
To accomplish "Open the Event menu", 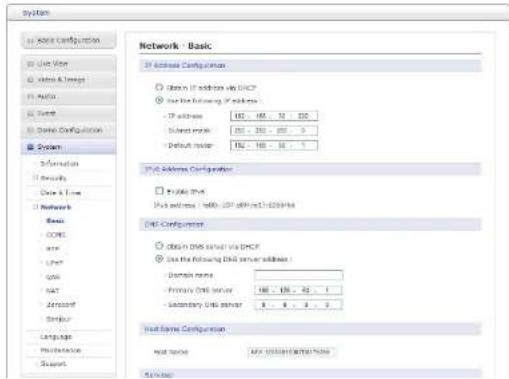I will click(69, 113).
